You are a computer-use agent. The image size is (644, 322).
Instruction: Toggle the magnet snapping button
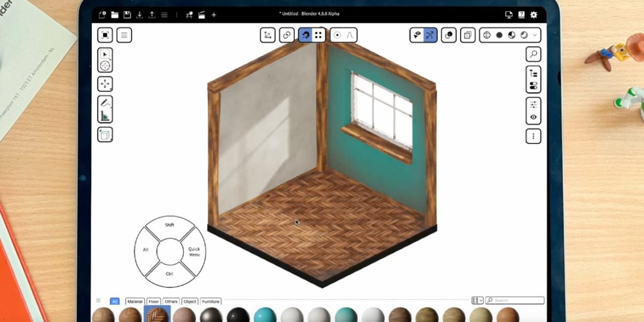305,35
